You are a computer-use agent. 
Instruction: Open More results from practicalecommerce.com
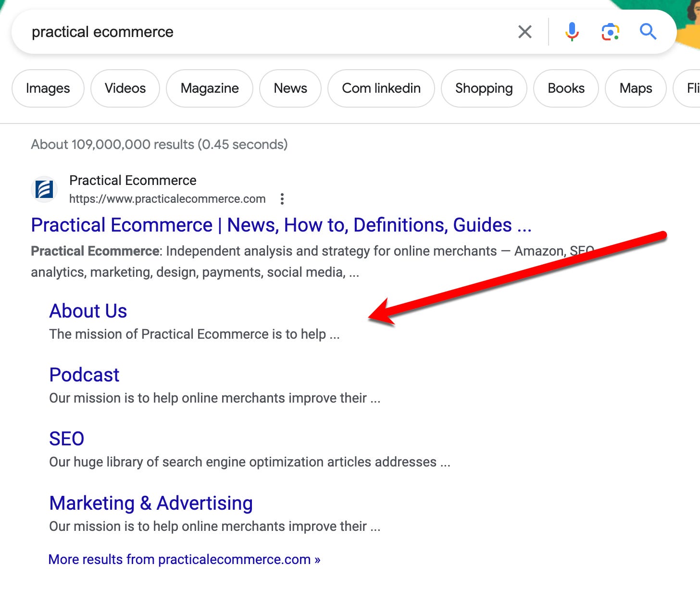pyautogui.click(x=185, y=560)
